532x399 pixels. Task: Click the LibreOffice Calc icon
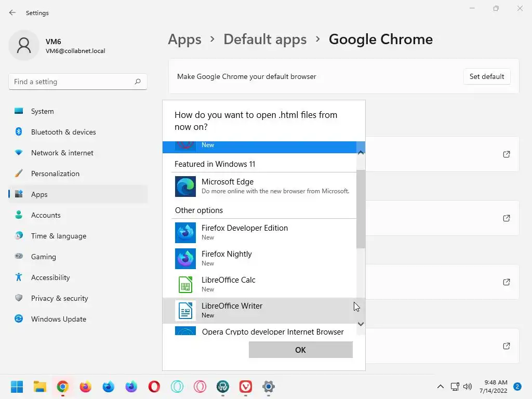click(185, 284)
